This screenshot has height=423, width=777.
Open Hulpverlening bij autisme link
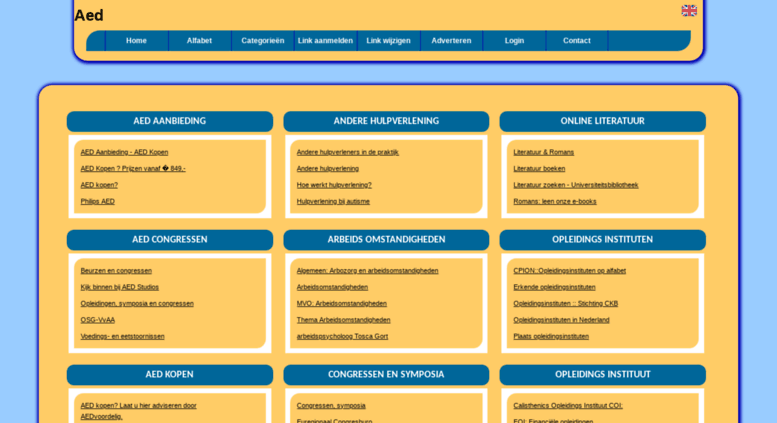pyautogui.click(x=333, y=201)
